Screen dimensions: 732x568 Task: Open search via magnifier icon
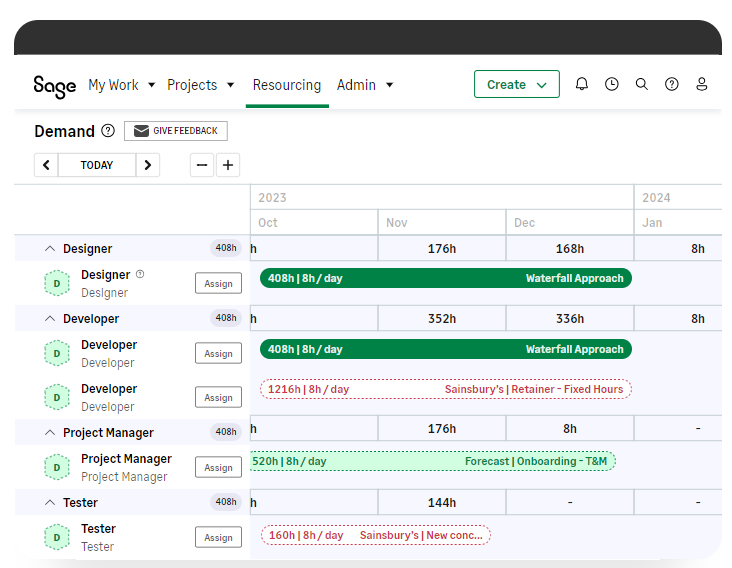[x=642, y=85]
